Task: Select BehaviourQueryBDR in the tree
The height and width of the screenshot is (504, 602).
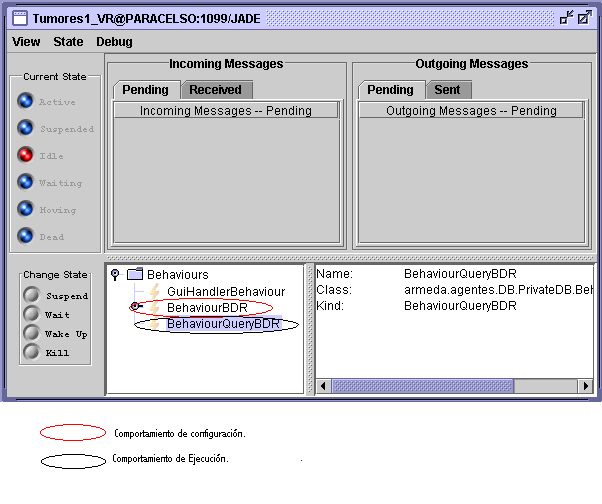Action: [x=222, y=324]
